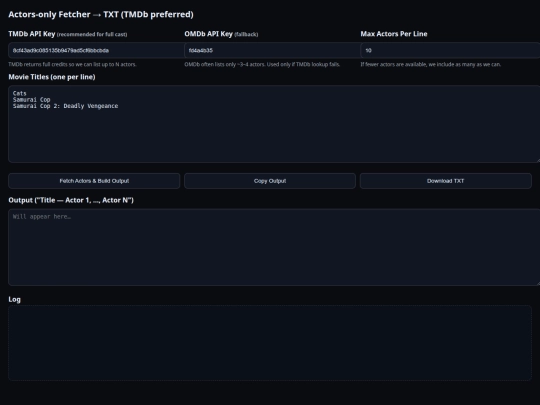Click the 'TMDb returns full credits' hint text
Image resolution: width=540 pixels, height=405 pixels.
pyautogui.click(x=72, y=64)
